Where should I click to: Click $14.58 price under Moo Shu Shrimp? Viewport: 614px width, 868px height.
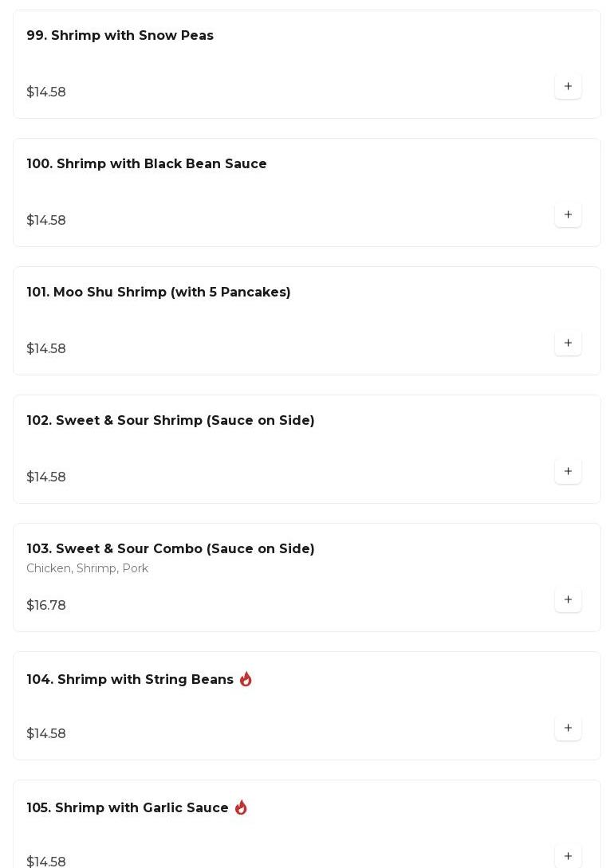click(46, 349)
